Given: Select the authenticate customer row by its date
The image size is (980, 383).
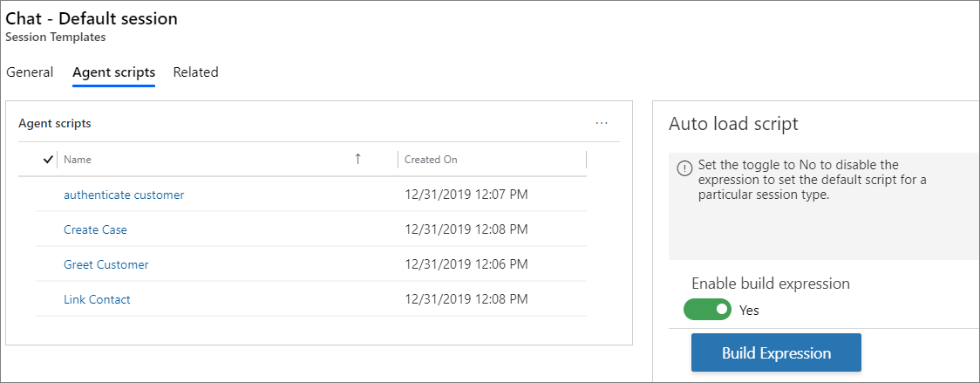Looking at the screenshot, I should pos(466,195).
